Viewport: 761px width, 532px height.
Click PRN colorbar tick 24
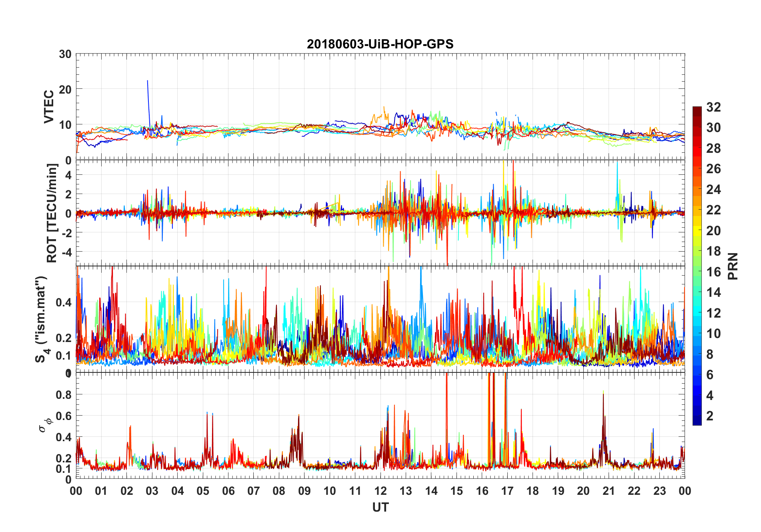pos(713,189)
